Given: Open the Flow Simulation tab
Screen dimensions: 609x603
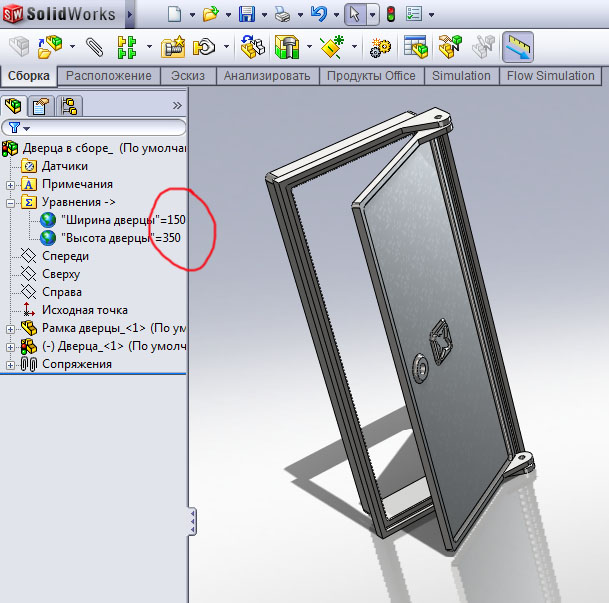Looking at the screenshot, I should tap(550, 76).
